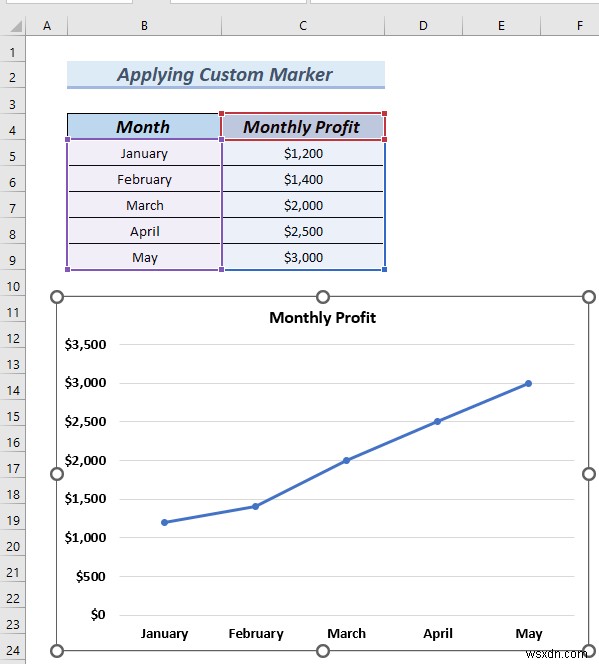
Task: Click the January data point marker
Action: pyautogui.click(x=165, y=522)
